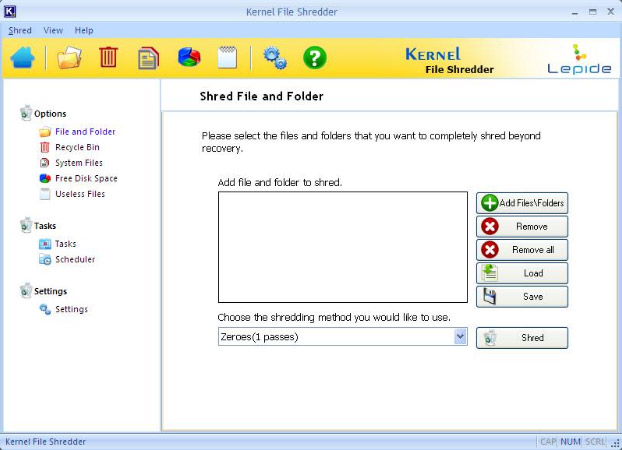
Task: Click the Save button
Action: (x=522, y=296)
